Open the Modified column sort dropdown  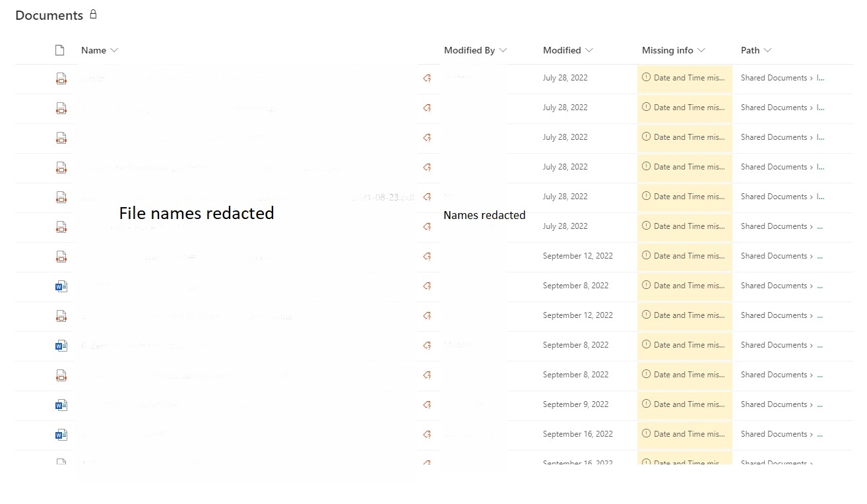pyautogui.click(x=589, y=50)
